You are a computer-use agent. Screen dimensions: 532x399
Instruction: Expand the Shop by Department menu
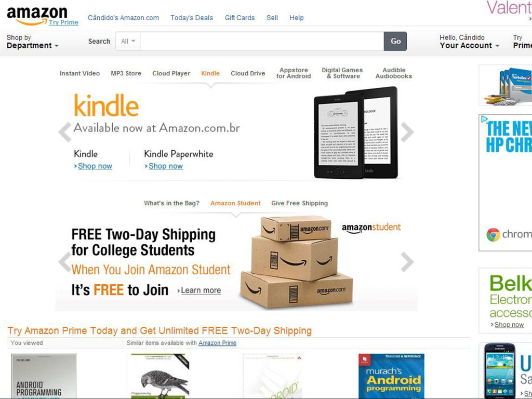coord(33,42)
